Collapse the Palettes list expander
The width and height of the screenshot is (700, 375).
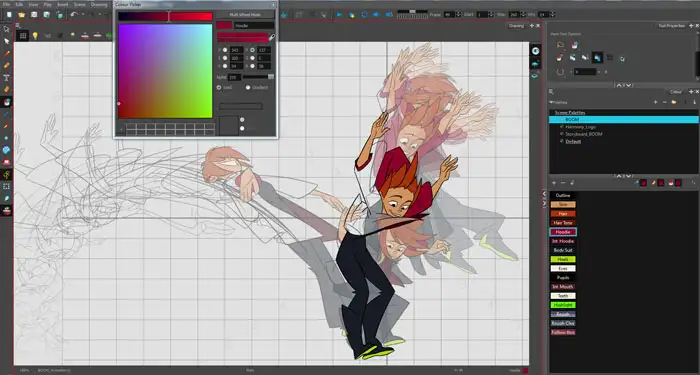pos(551,102)
